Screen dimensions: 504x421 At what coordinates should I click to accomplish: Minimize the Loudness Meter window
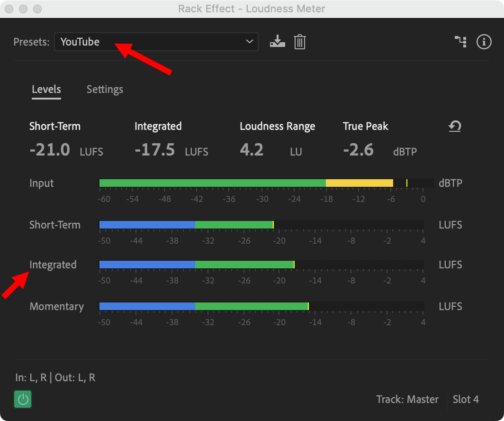coord(23,9)
